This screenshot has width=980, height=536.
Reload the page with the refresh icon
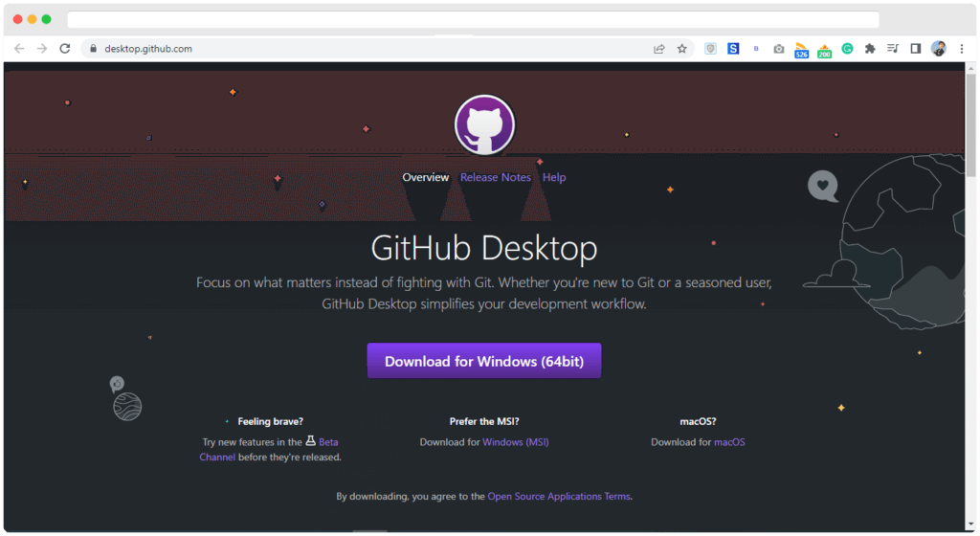point(65,49)
